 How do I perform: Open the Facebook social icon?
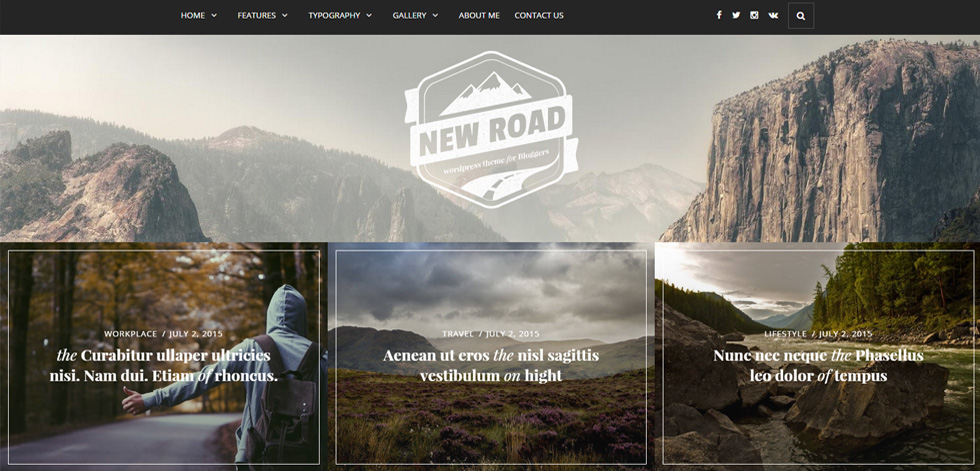point(719,15)
